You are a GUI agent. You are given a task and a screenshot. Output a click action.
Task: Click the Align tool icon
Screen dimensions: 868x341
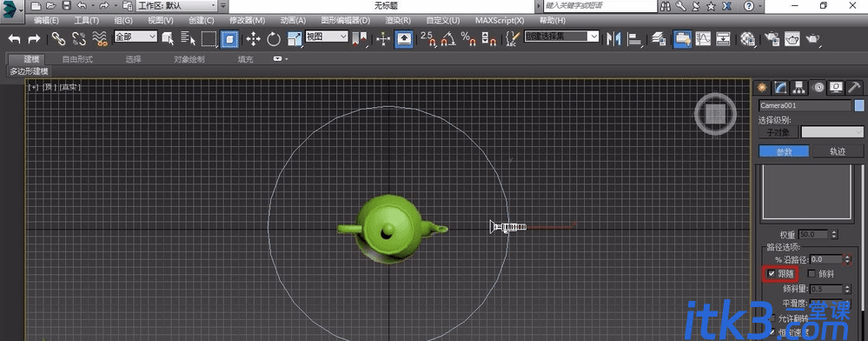point(635,38)
